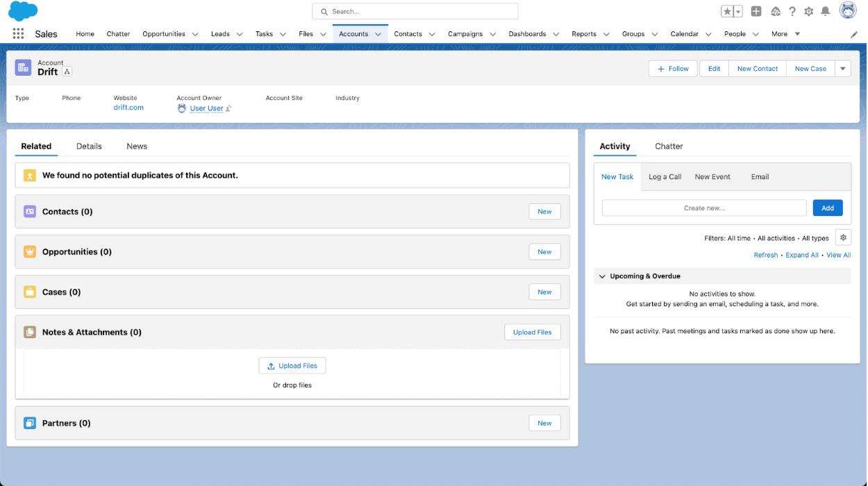The width and height of the screenshot is (868, 486).
Task: Open the App Launcher grid icon
Action: [x=18, y=33]
